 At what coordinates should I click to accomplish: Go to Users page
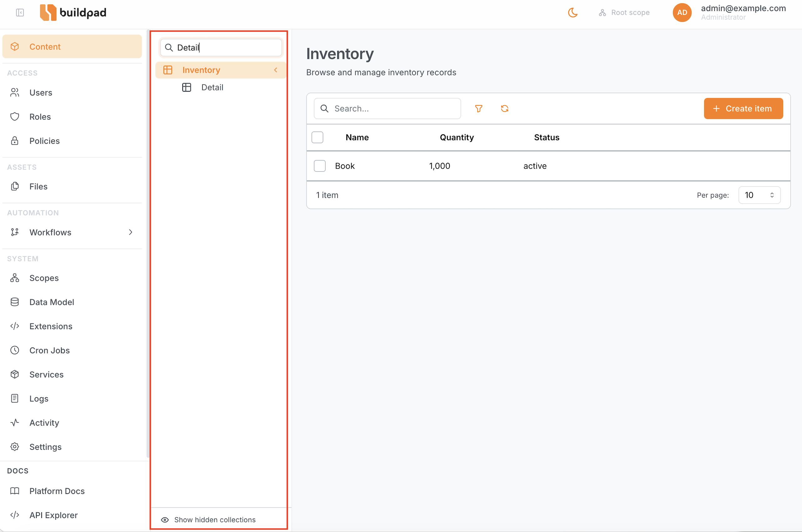[x=72, y=93]
